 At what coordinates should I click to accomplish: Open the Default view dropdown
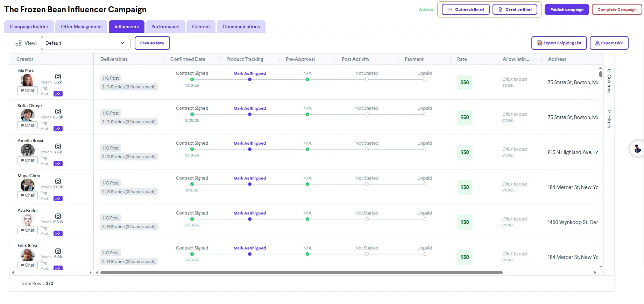[x=85, y=43]
